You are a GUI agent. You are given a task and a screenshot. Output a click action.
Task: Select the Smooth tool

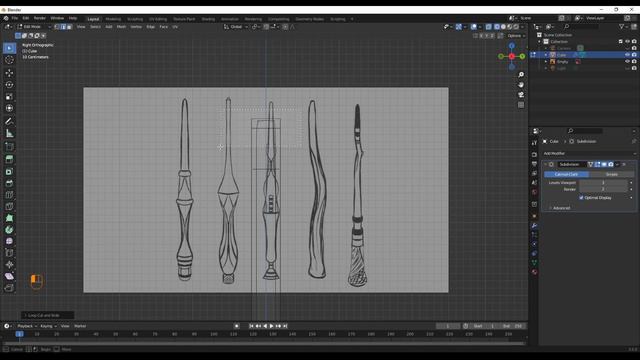9,241
